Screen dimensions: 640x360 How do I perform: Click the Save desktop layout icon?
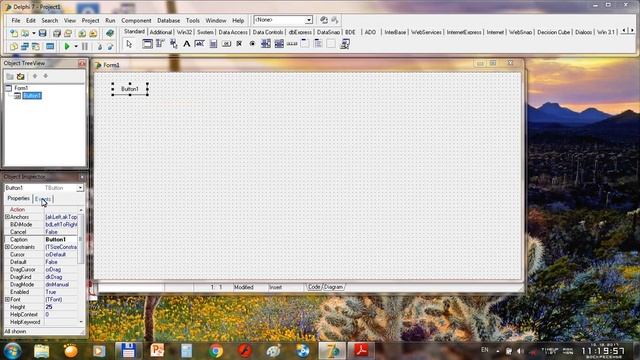click(324, 20)
